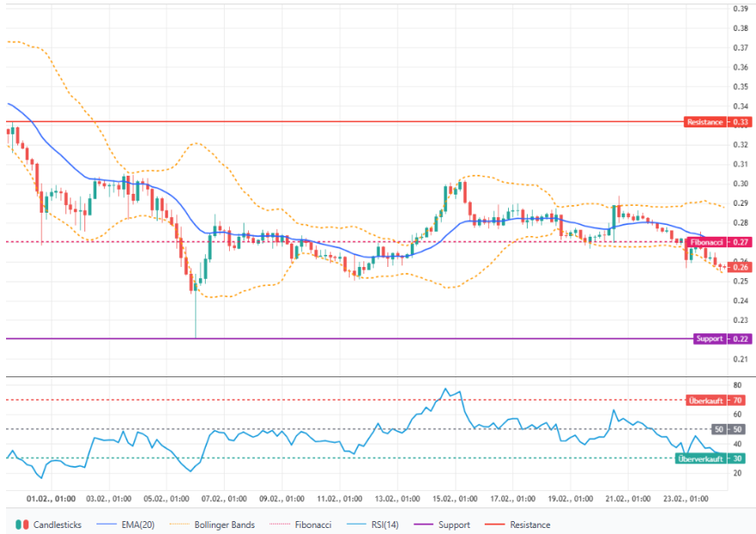Image resolution: width=756 pixels, height=534 pixels.
Task: Click the 01.02., 01:00 date axis label
Action: point(53,498)
